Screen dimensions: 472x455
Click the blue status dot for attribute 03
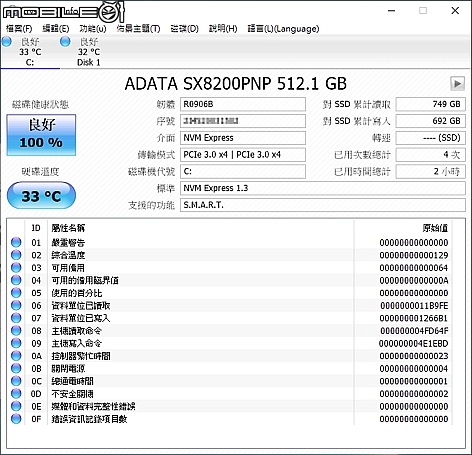pyautogui.click(x=16, y=268)
